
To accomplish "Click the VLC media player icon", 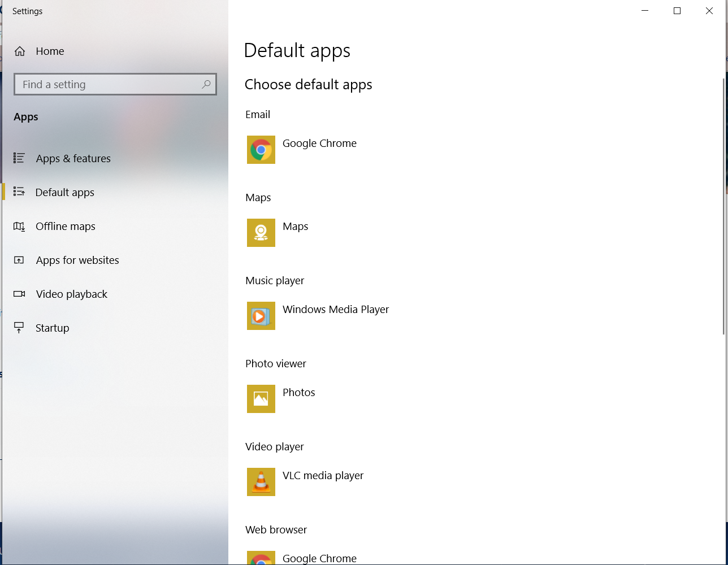I will click(x=261, y=482).
